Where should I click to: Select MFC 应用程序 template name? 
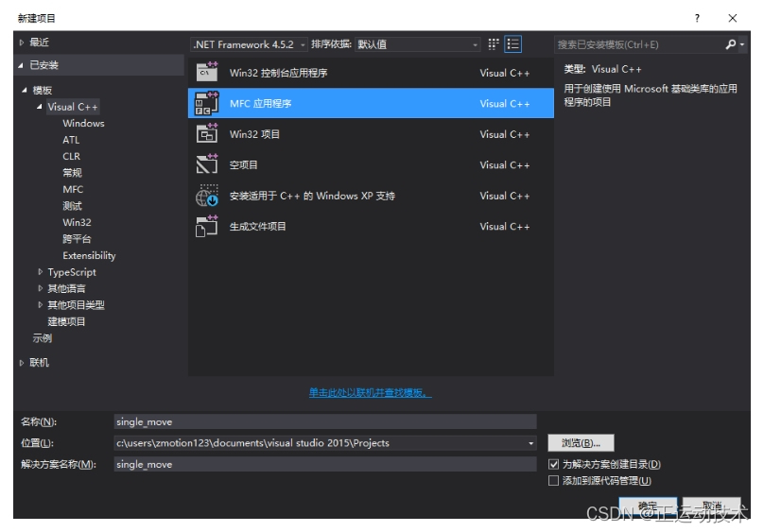click(260, 103)
